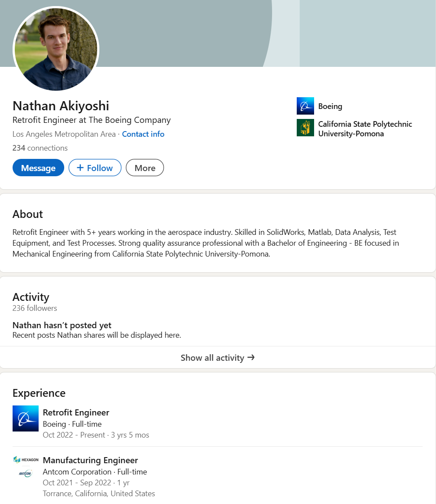Click the Cal Poly Pomona logo icon

tap(305, 128)
